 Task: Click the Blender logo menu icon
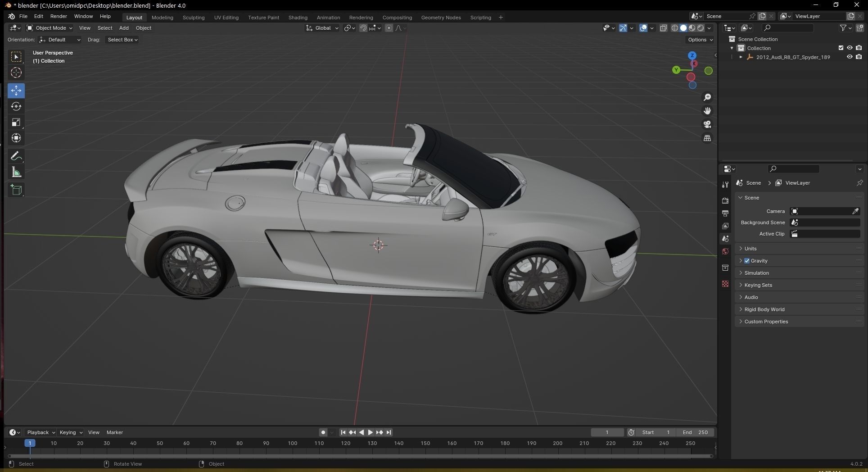(x=11, y=16)
